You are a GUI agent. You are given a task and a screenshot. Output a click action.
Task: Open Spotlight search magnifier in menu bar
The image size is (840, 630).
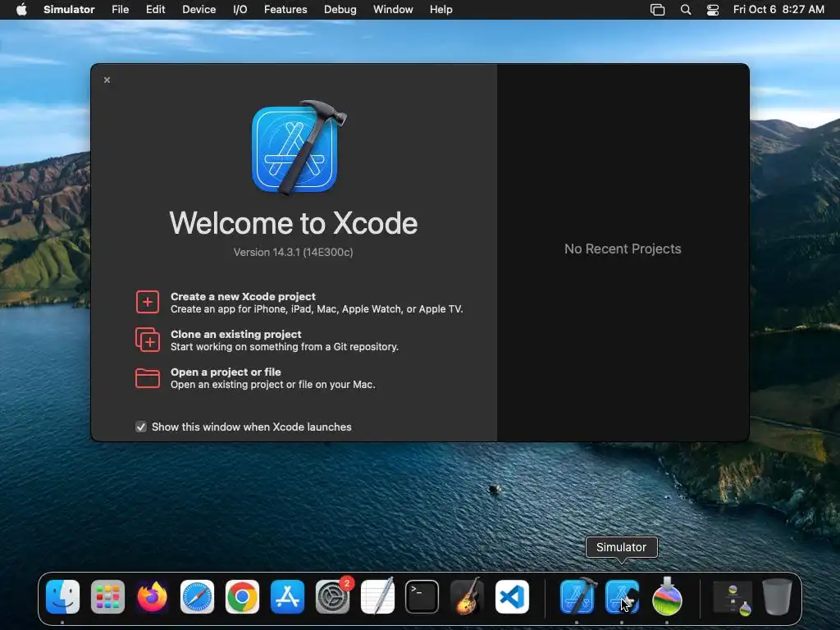pos(686,10)
